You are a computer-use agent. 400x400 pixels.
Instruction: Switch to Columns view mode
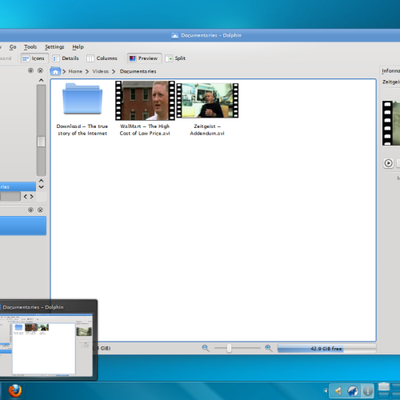pos(102,58)
